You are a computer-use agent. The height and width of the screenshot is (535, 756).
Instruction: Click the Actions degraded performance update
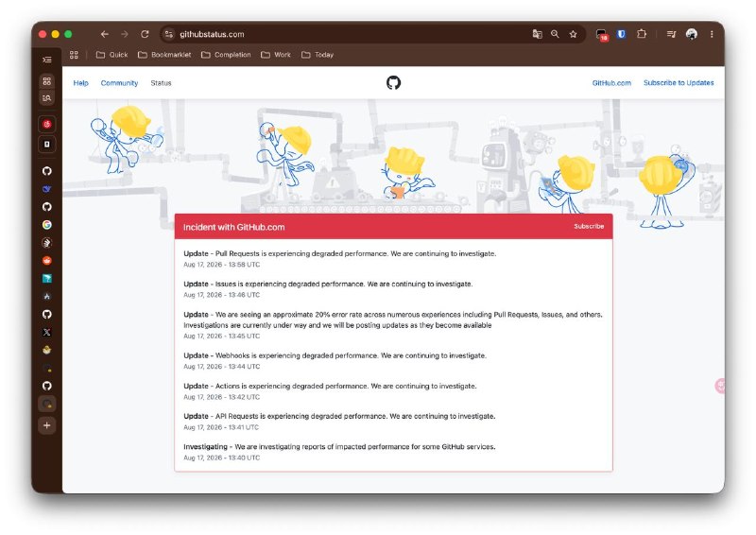330,386
